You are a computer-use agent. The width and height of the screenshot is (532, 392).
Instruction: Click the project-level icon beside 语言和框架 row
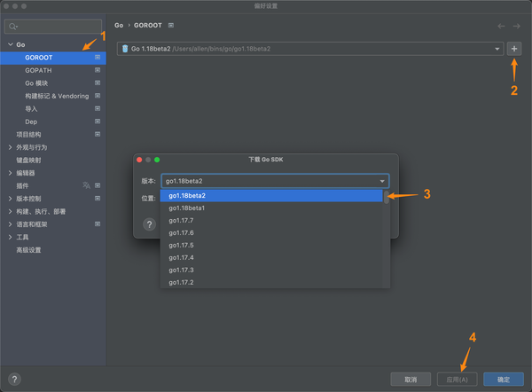click(98, 224)
